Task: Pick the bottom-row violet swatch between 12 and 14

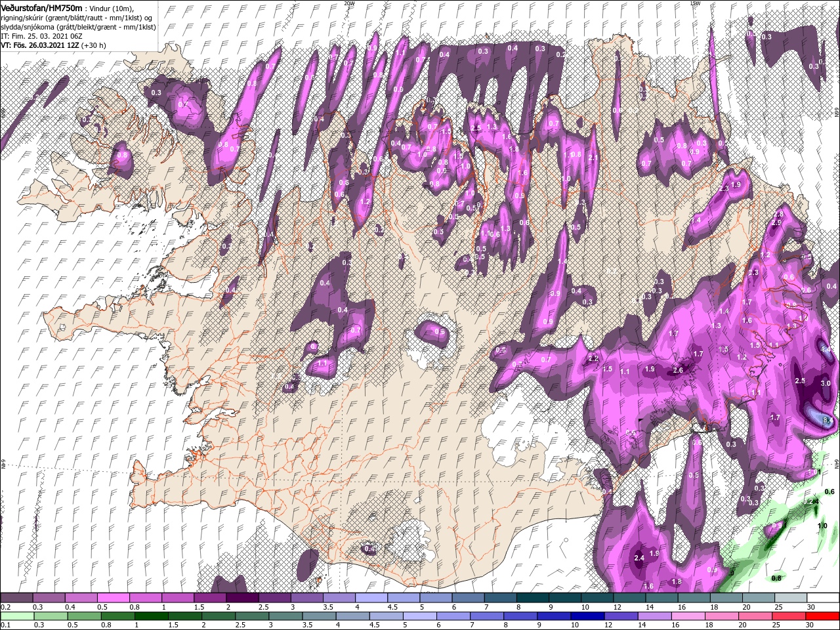Action: coord(621,616)
